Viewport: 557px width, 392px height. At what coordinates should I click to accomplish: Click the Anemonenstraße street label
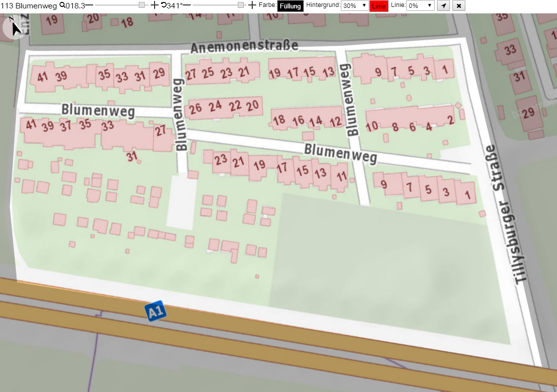pos(244,47)
